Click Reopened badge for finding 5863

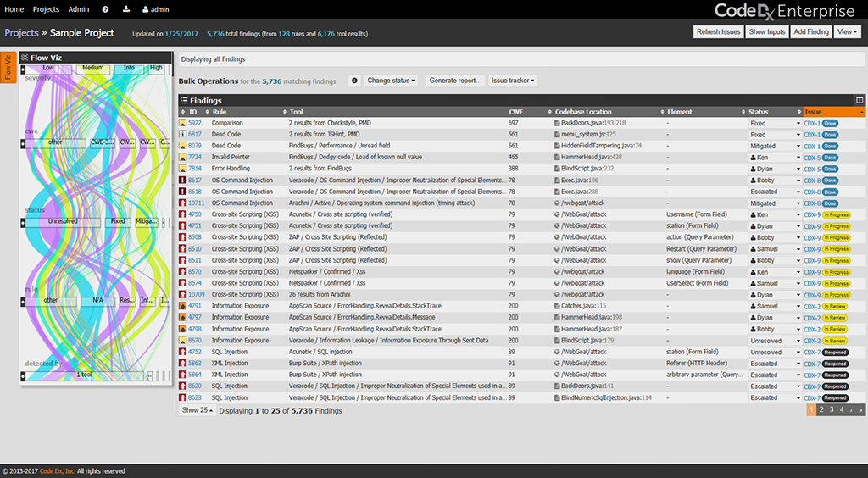tap(835, 364)
